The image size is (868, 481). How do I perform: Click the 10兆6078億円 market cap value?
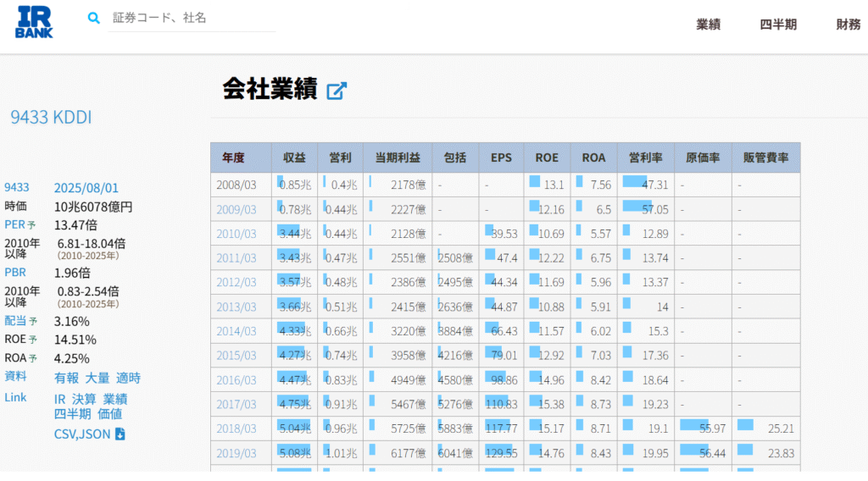[x=93, y=207]
